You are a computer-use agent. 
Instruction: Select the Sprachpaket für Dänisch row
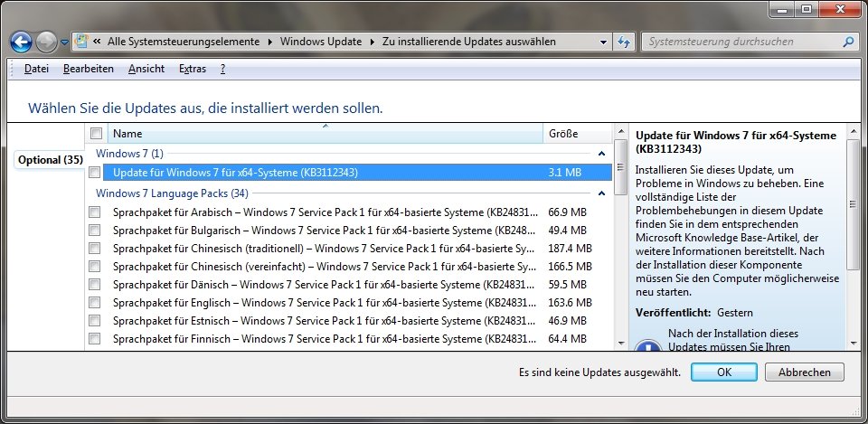coord(357,285)
